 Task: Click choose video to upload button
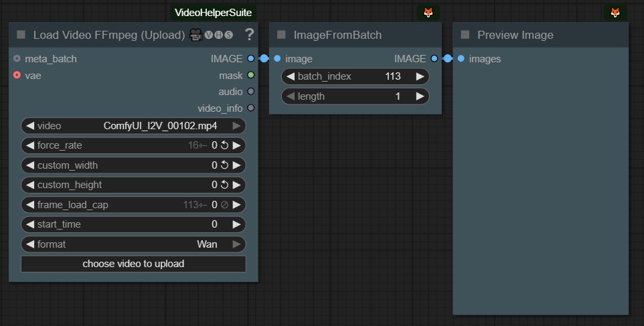[133, 264]
